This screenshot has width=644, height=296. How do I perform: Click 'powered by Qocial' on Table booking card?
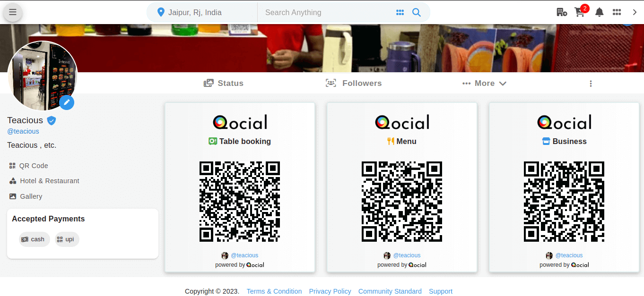click(240, 265)
